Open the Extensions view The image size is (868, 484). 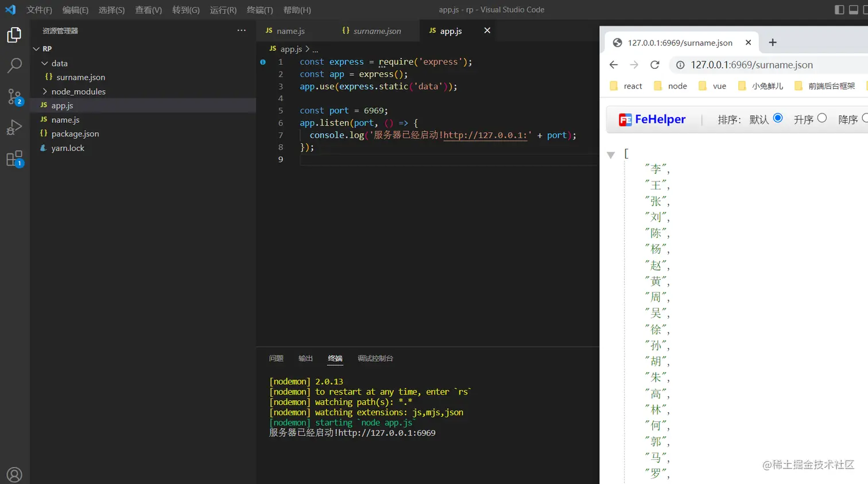point(14,158)
